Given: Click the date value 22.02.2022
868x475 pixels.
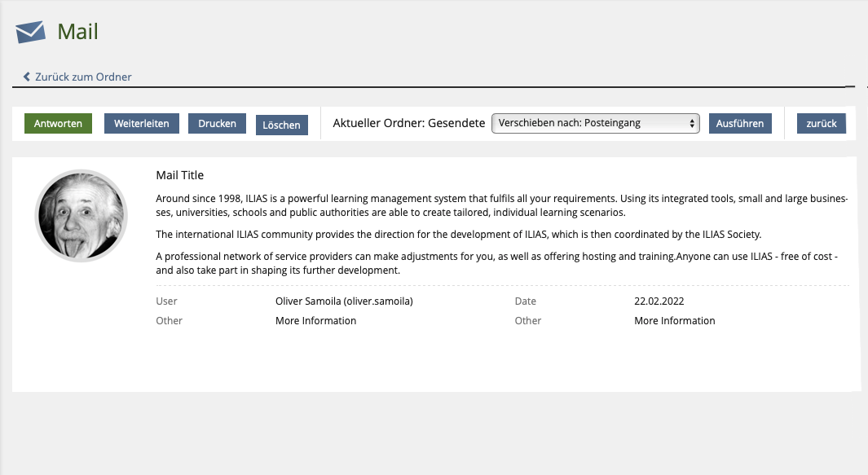Looking at the screenshot, I should (x=659, y=301).
